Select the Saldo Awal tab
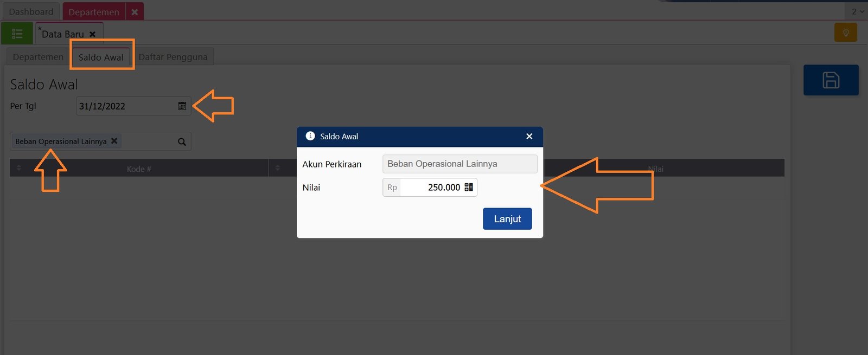868x355 pixels. point(101,57)
